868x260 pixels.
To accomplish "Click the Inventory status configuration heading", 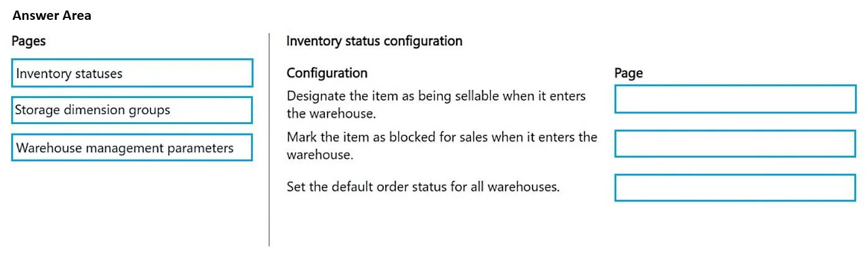I will pos(374,42).
